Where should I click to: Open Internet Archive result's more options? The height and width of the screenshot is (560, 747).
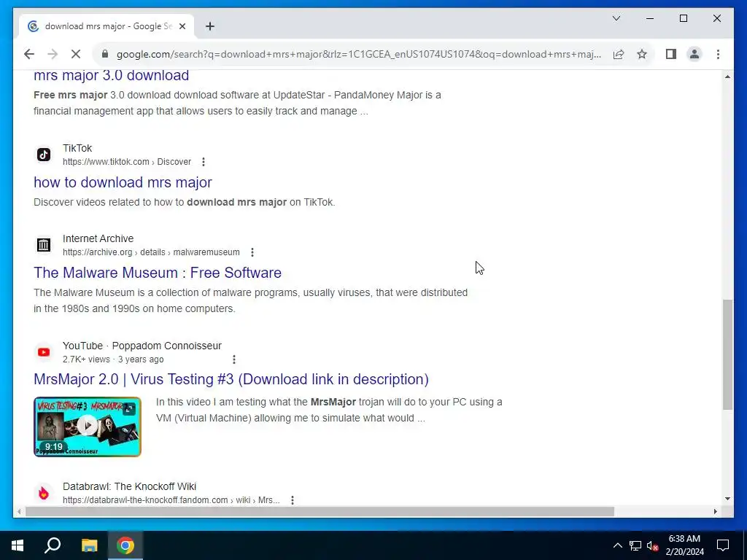click(252, 252)
